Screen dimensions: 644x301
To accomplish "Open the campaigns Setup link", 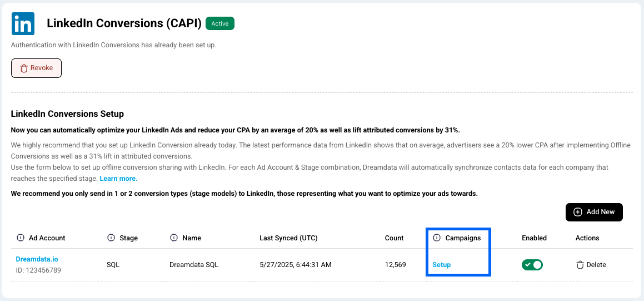I will (x=442, y=265).
